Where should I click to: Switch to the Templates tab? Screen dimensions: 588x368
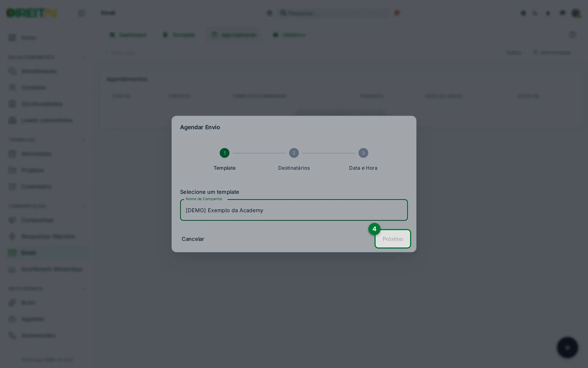click(179, 35)
